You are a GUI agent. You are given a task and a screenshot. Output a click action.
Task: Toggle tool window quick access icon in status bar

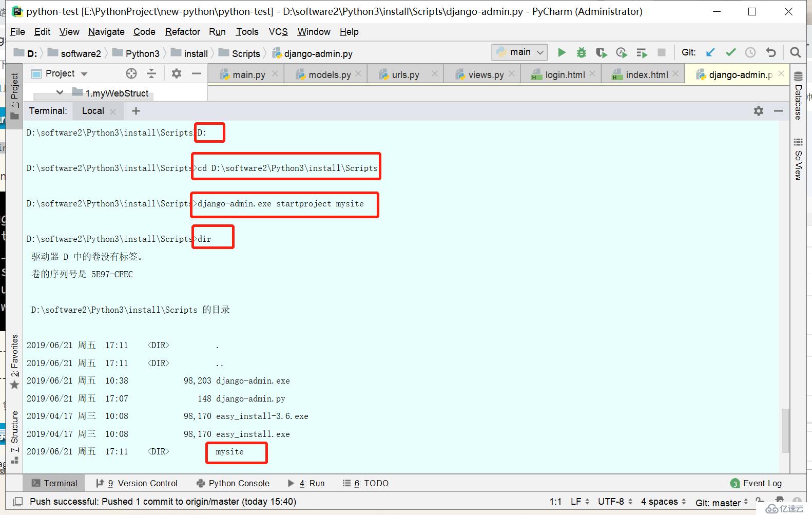[18, 502]
